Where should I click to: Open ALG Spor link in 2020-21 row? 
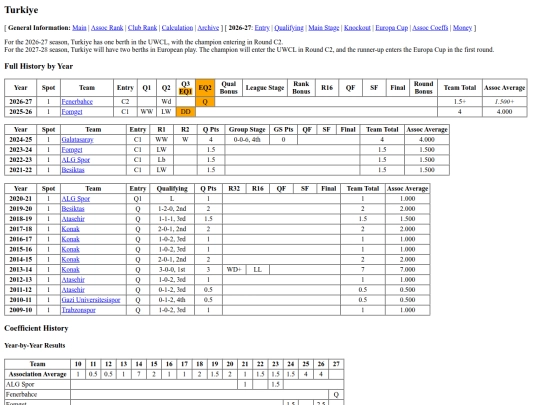tap(76, 199)
